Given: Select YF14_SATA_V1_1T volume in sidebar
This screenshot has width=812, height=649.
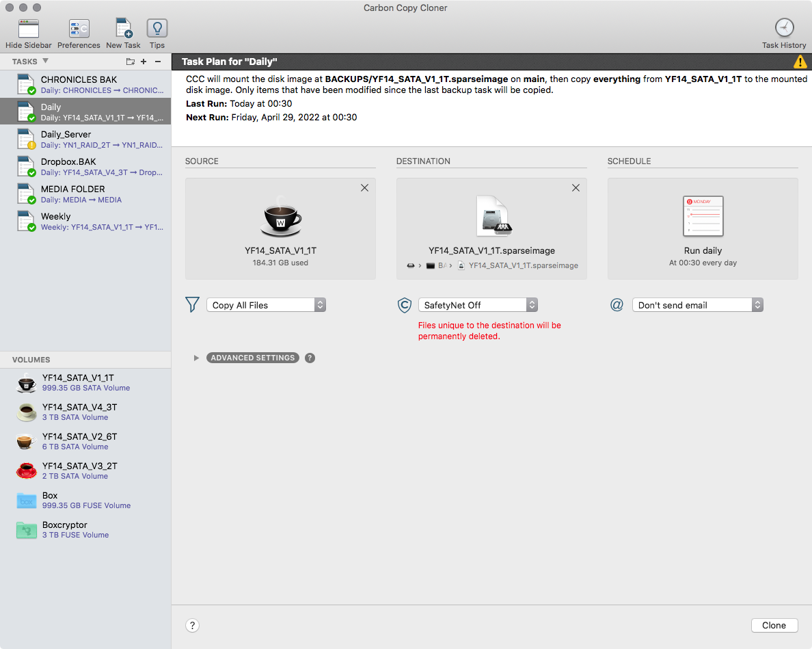Looking at the screenshot, I should pos(85,383).
